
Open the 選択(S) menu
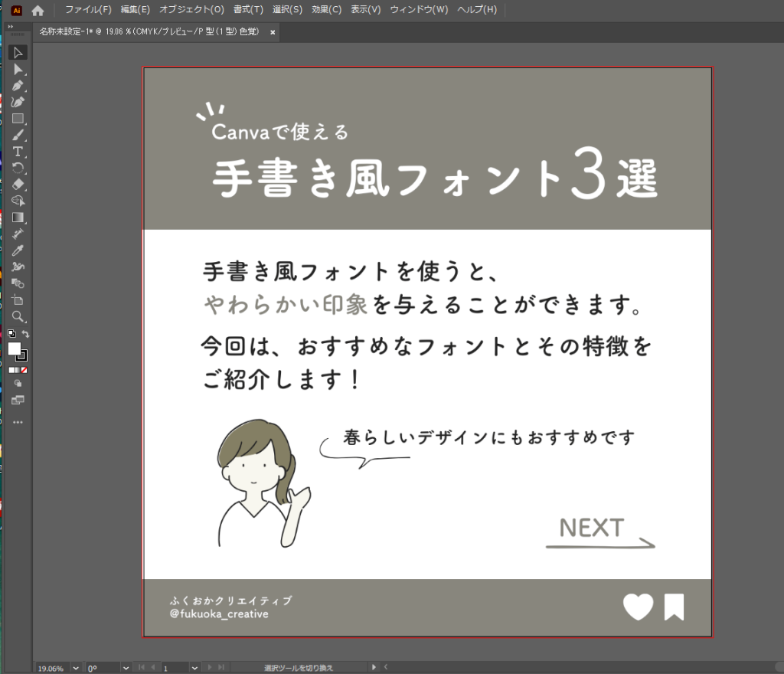[x=288, y=9]
